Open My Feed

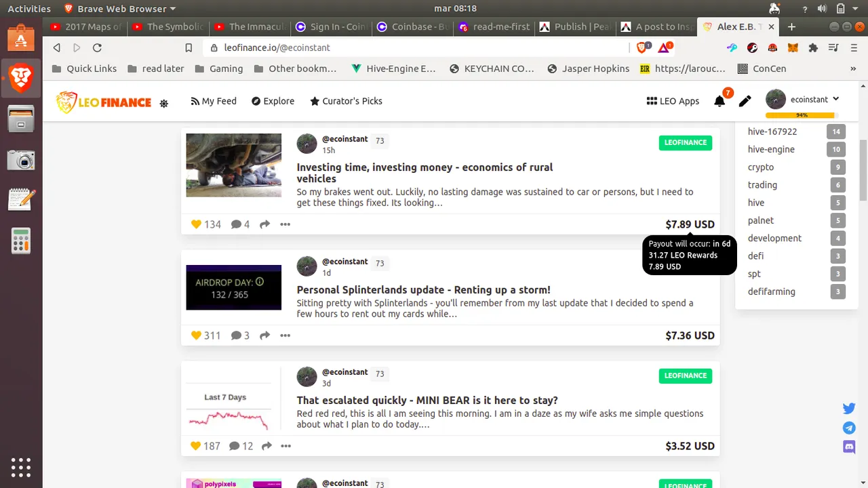click(214, 101)
